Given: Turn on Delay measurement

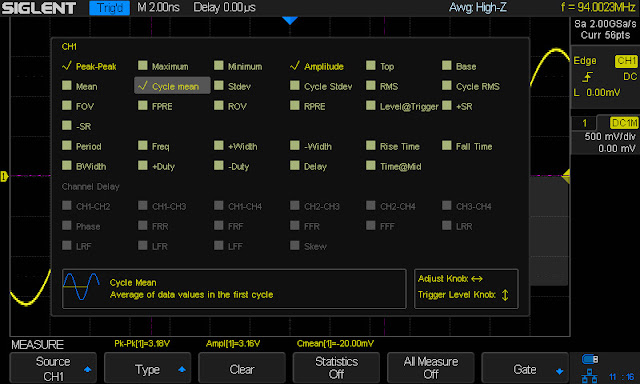Looking at the screenshot, I should [x=295, y=165].
